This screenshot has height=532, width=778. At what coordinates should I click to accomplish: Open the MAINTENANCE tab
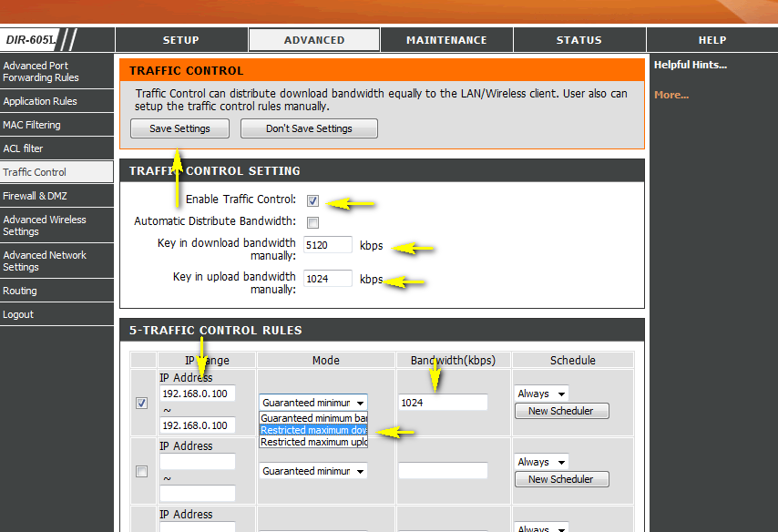click(x=446, y=40)
